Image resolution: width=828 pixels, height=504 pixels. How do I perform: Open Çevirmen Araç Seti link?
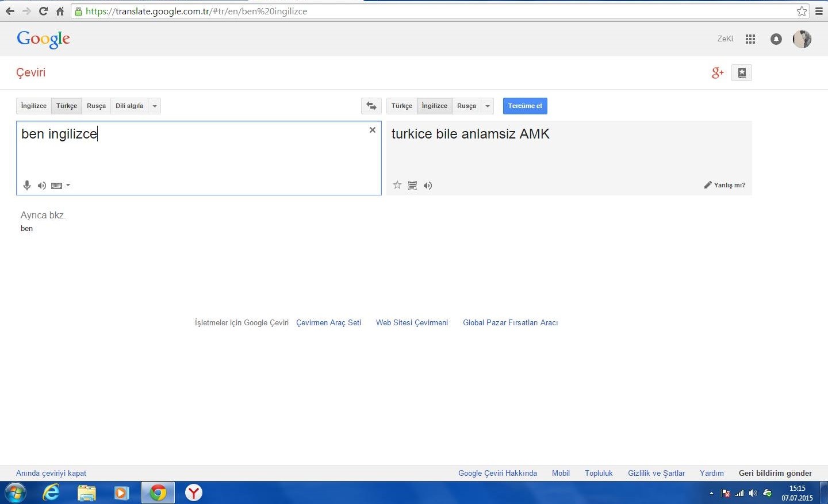click(x=328, y=322)
